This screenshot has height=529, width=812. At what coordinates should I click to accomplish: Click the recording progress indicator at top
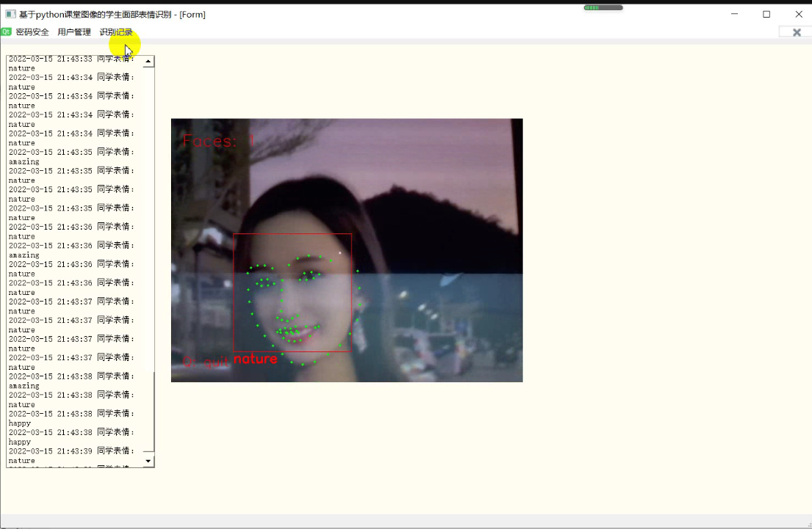point(603,8)
